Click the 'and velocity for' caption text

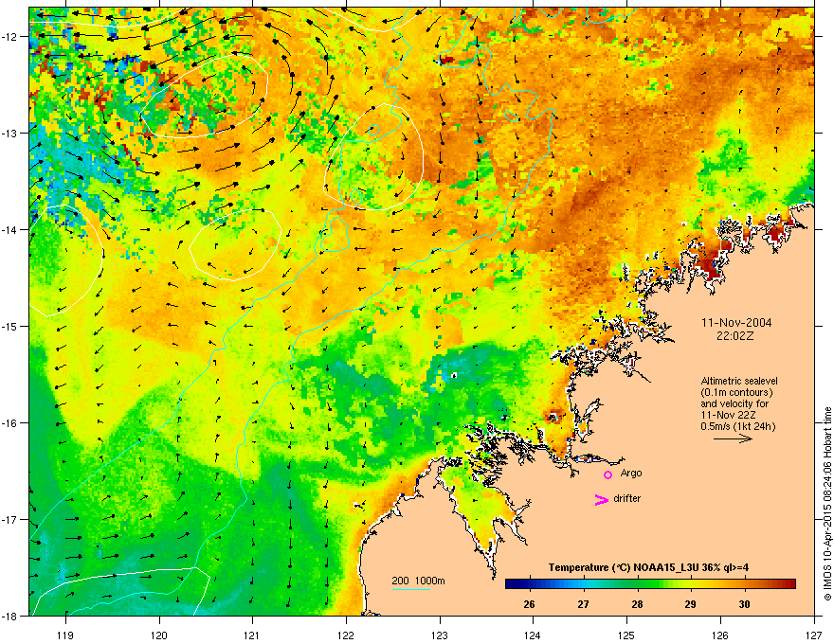pos(734,403)
